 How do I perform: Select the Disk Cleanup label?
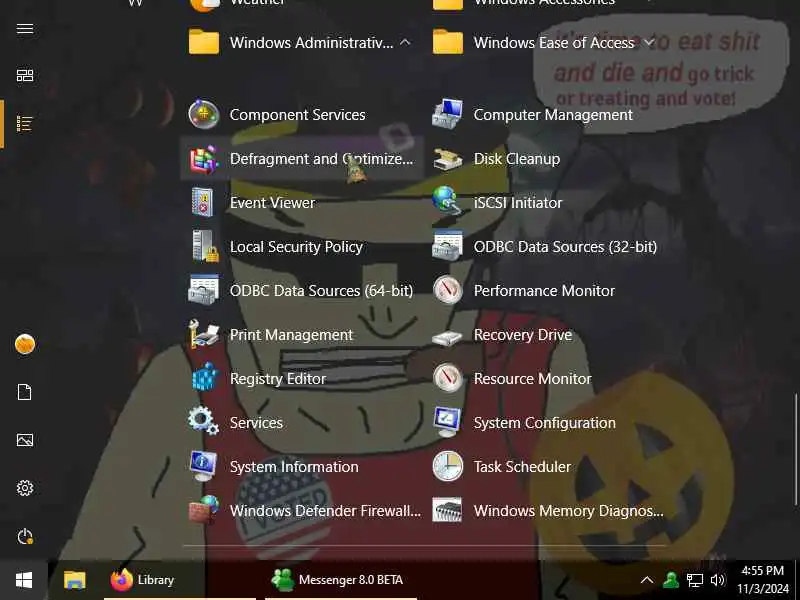tap(516, 159)
